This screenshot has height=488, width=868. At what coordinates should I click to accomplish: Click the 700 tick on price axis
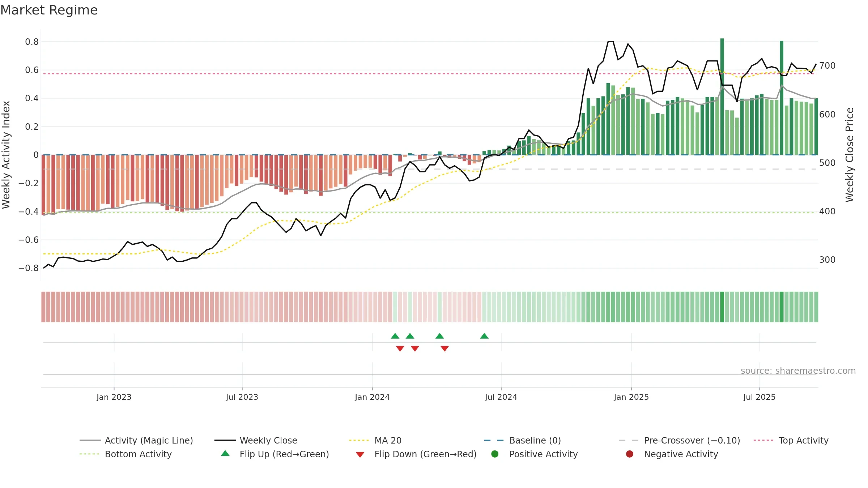pyautogui.click(x=827, y=66)
